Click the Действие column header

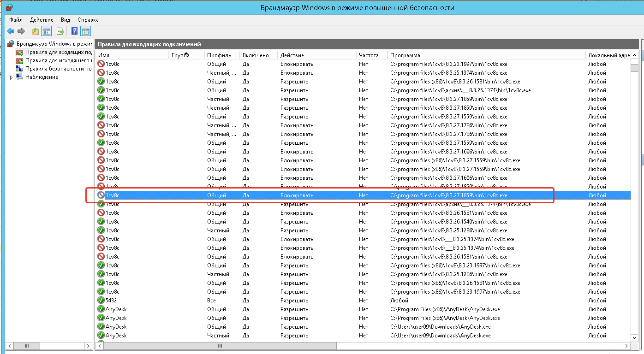[292, 55]
